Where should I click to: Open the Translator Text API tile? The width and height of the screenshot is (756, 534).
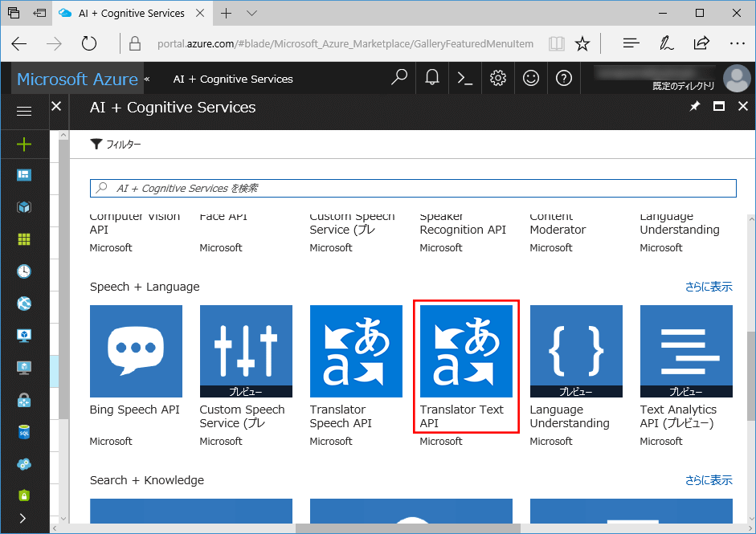(466, 366)
